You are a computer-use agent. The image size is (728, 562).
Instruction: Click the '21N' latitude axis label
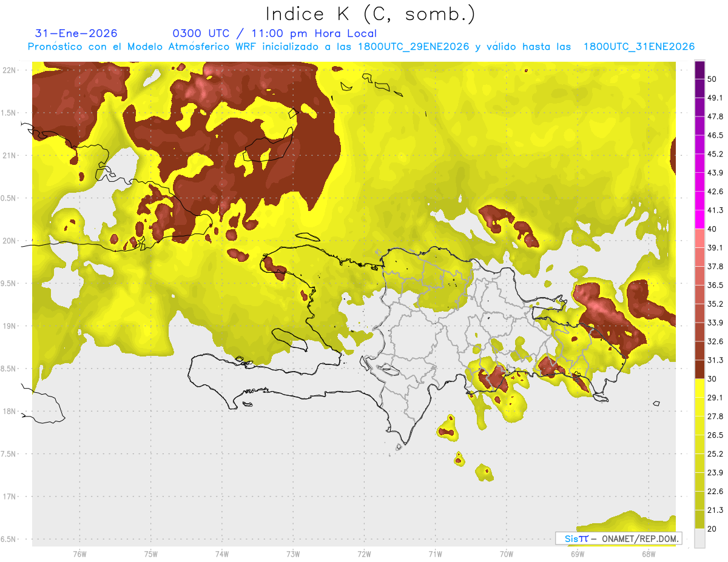coord(10,155)
